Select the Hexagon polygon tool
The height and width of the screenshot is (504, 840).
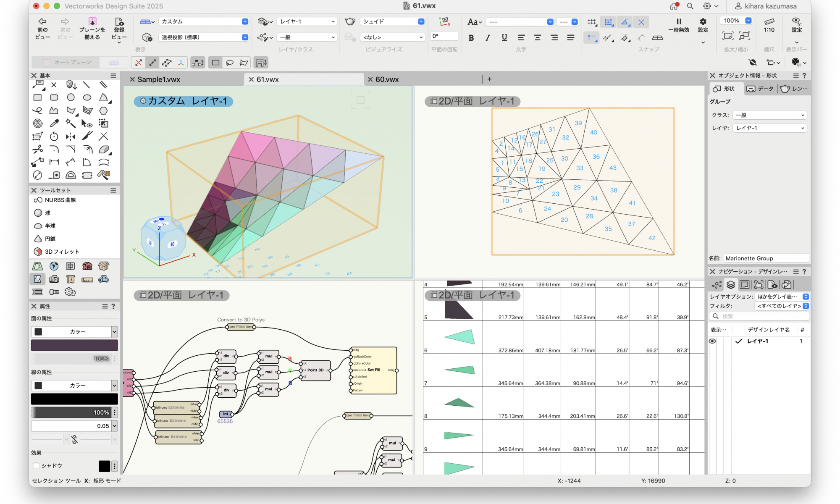tap(103, 110)
